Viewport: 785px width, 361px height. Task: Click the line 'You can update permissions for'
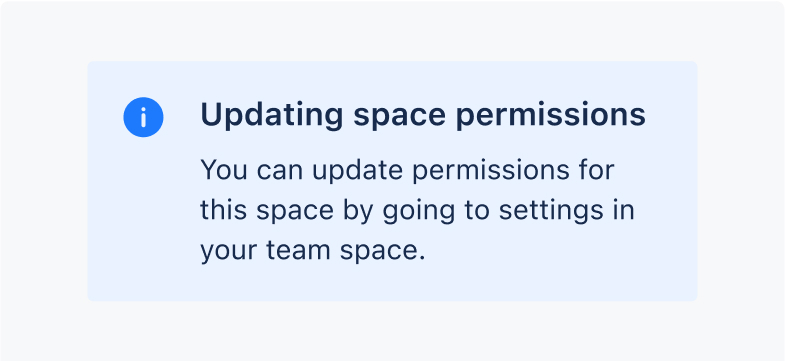pyautogui.click(x=407, y=171)
